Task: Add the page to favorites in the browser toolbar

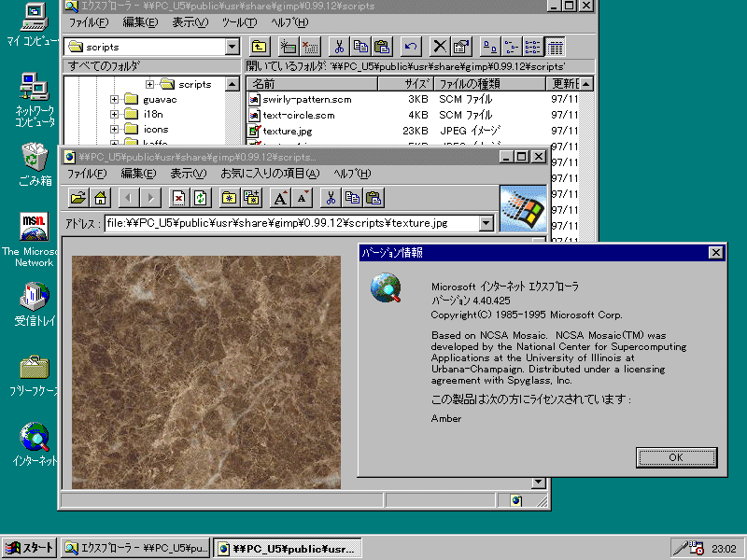Action: (251, 198)
